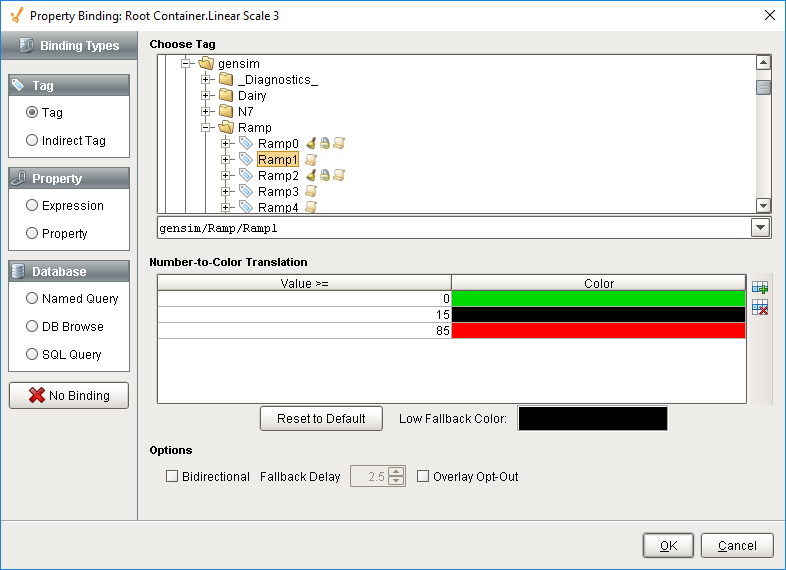Click the tag icon beside Ramp1
This screenshot has width=786, height=570.
246,159
